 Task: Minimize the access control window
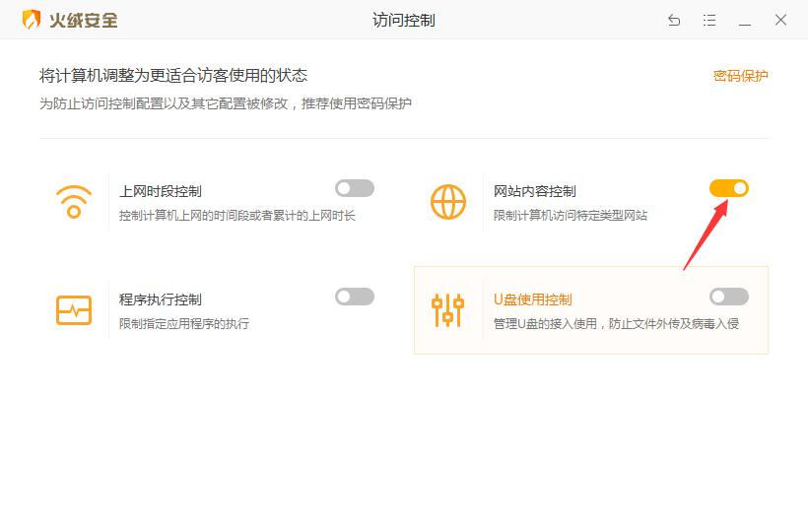[745, 20]
